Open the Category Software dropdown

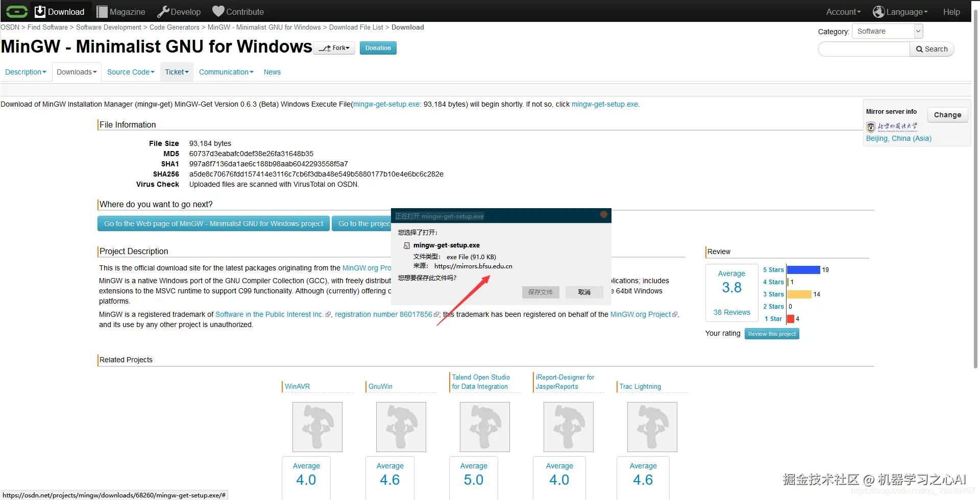click(888, 31)
